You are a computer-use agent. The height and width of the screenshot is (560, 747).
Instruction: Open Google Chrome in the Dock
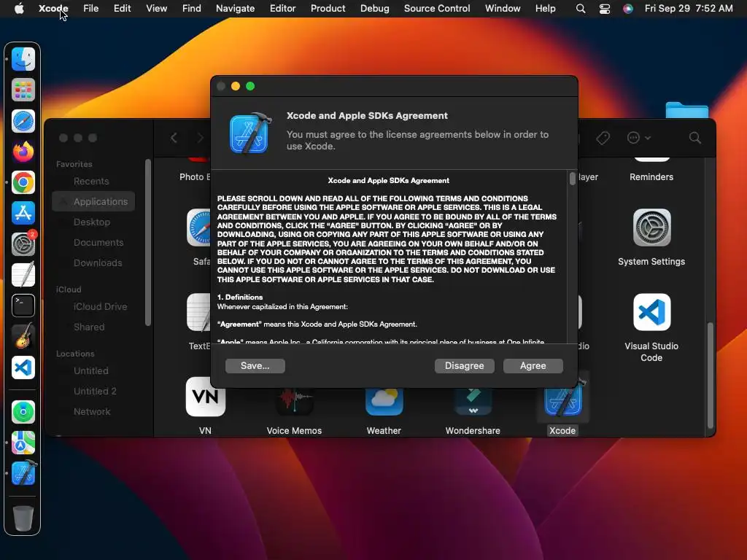[x=23, y=182]
